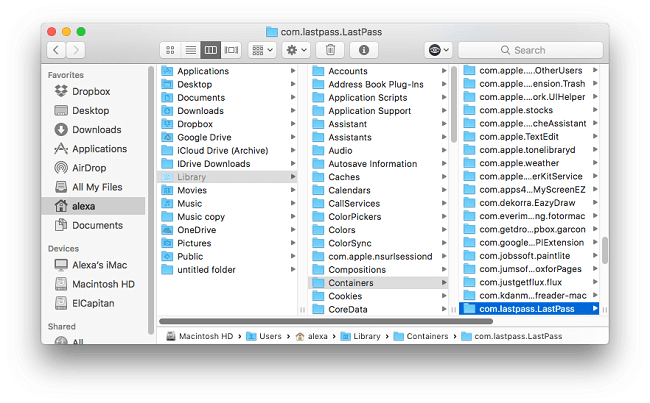Select the com.jobssoft.paintlite folder
The width and height of the screenshot is (650, 403).
530,256
